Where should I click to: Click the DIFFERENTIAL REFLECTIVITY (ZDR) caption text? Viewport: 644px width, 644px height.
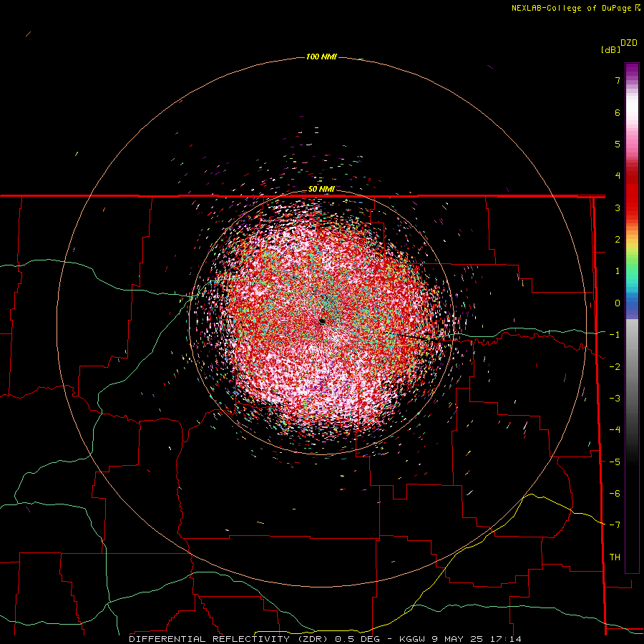pos(230,639)
